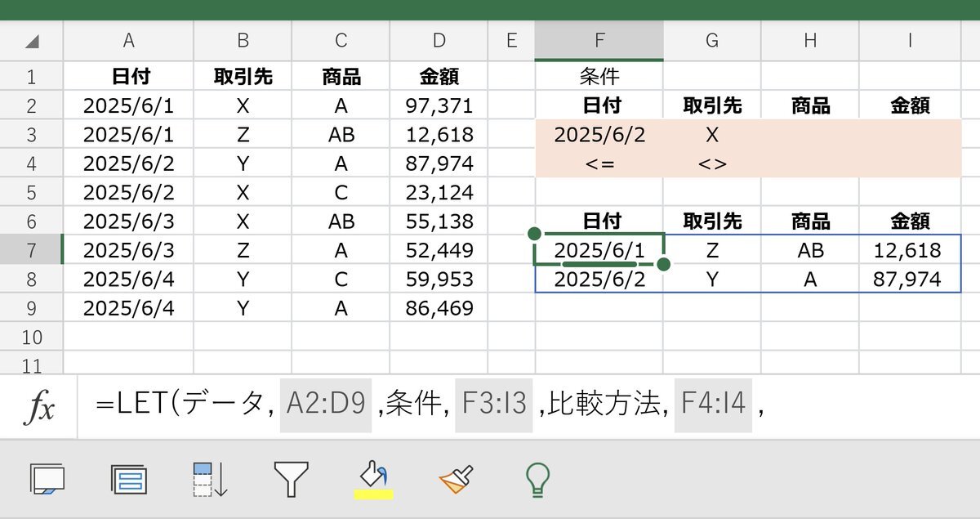Select column H header
980x519 pixels.
(810, 40)
